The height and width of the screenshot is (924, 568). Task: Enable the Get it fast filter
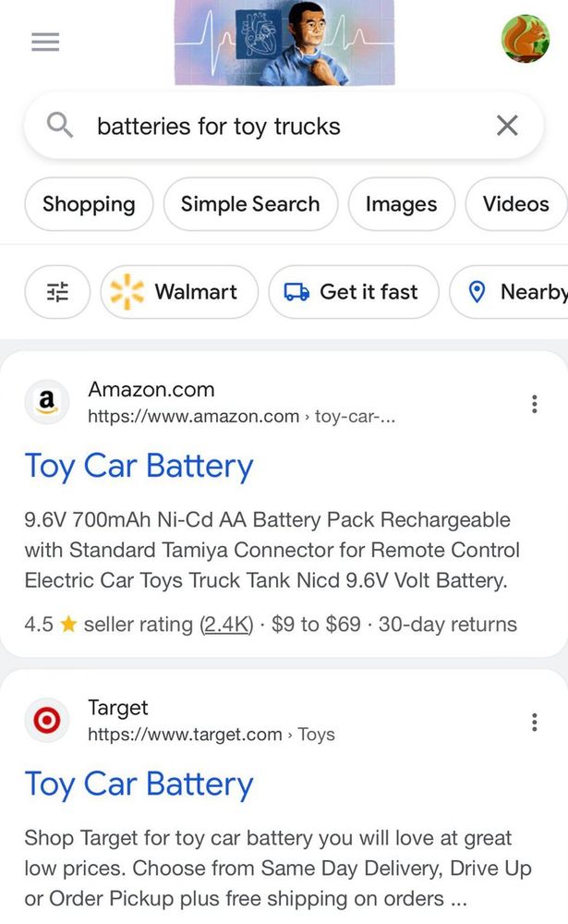pos(353,292)
